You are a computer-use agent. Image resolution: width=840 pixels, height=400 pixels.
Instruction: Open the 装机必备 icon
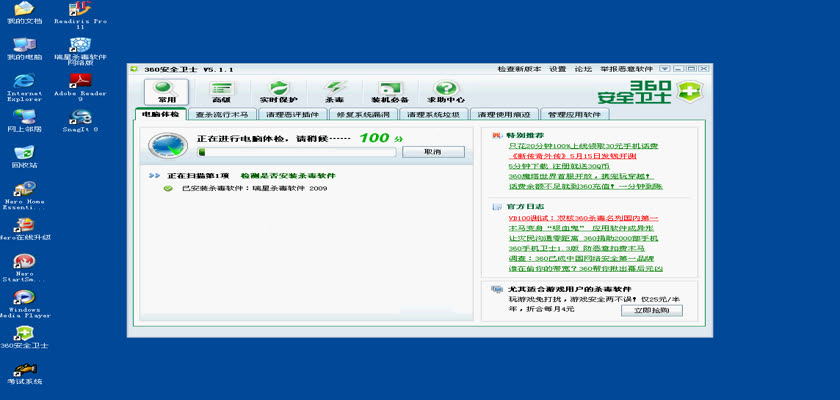(x=390, y=92)
